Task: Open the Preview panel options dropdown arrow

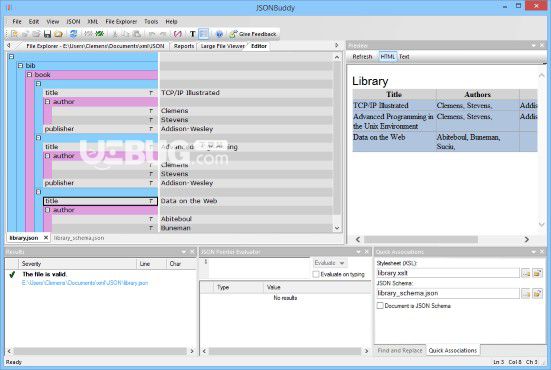Action: (x=534, y=46)
